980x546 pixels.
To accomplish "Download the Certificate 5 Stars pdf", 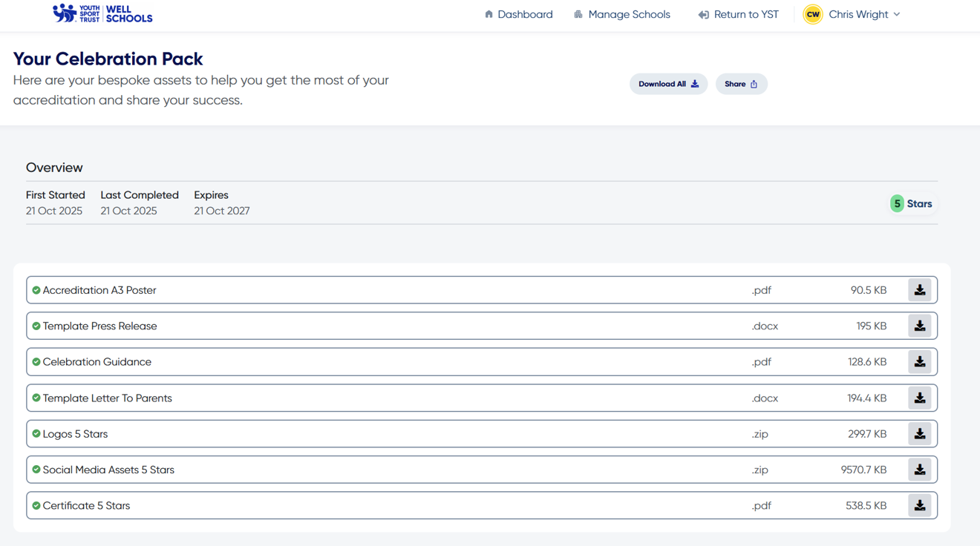I will (919, 506).
